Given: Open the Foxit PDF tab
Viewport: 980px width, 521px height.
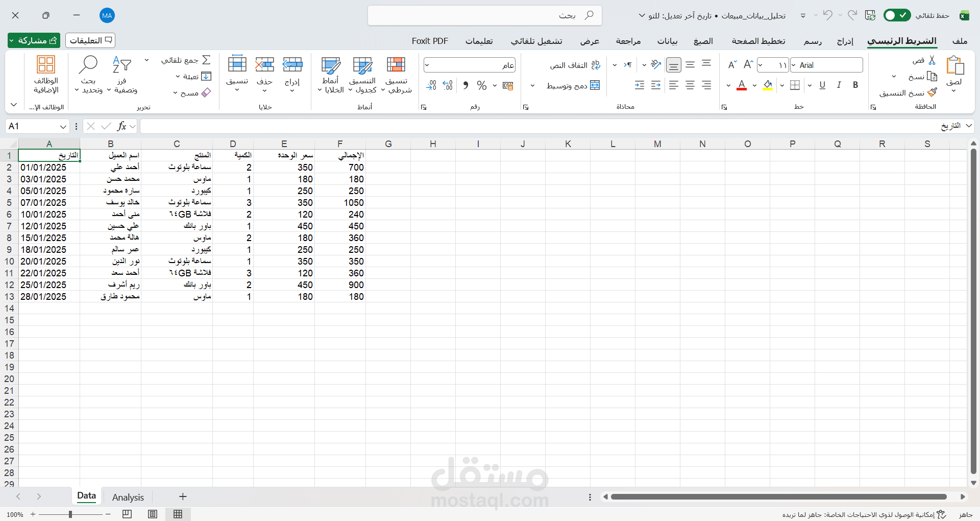Looking at the screenshot, I should 430,41.
